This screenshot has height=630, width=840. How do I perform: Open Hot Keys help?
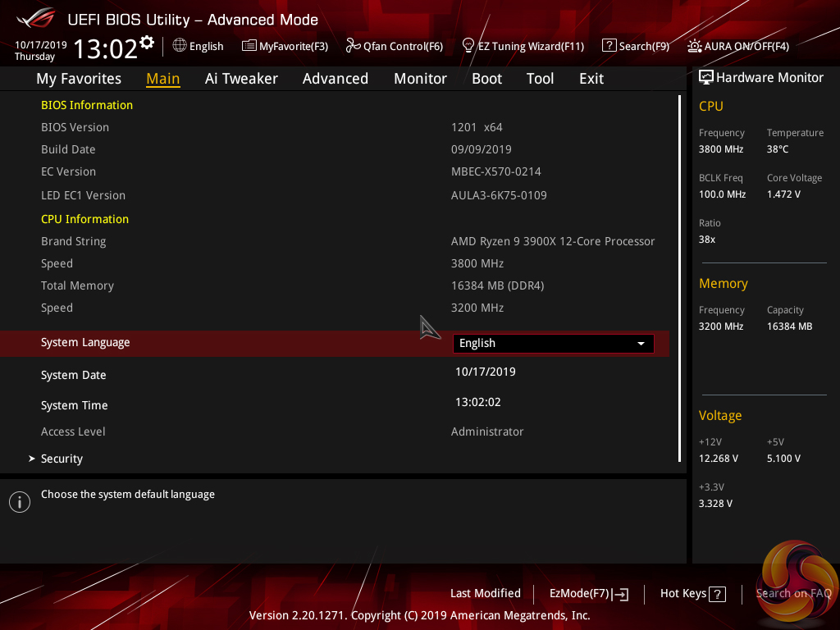pyautogui.click(x=692, y=594)
